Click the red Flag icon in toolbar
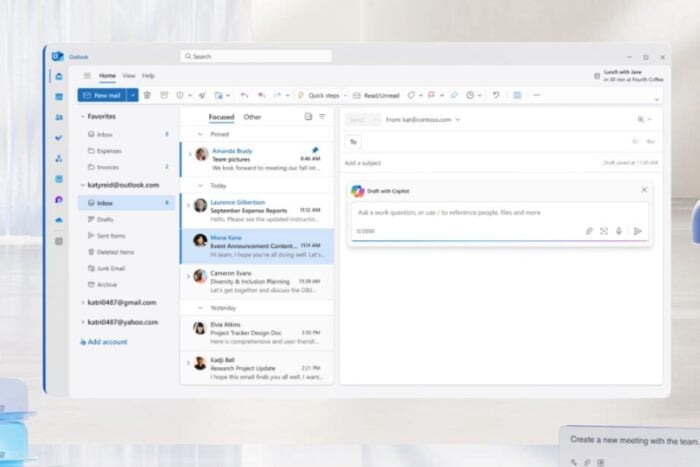Screen dimensions: 700x467 [431, 95]
